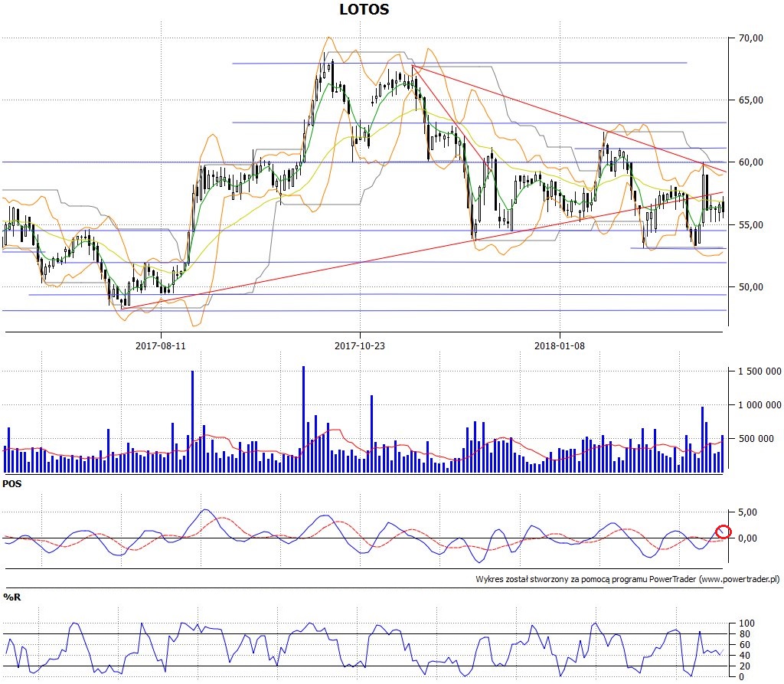Select the 65,00 price axis label
Image resolution: width=784 pixels, height=684 pixels.
[x=751, y=100]
